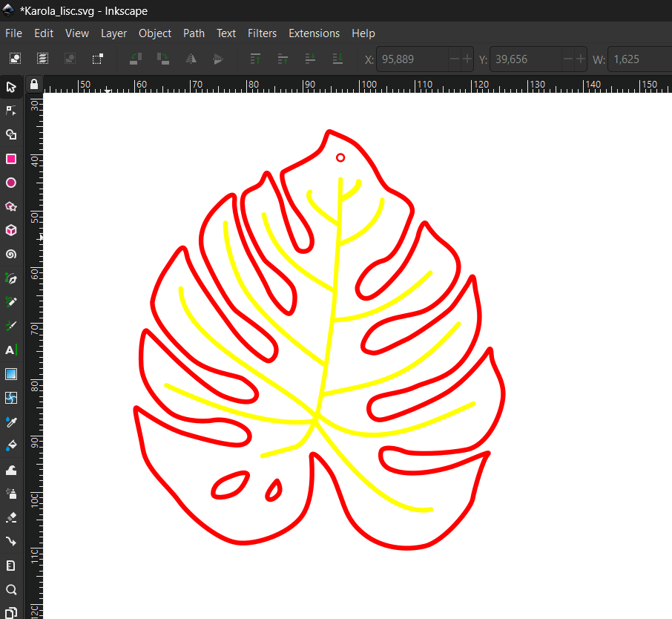Screen dimensions: 672x619
Task: Pick the Dropper color picker tool
Action: (x=11, y=422)
